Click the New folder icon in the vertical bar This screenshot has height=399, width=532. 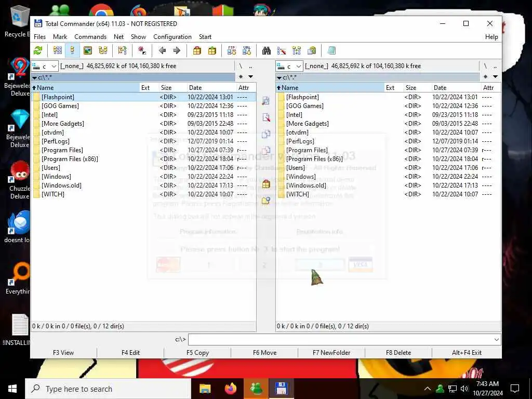click(x=266, y=200)
